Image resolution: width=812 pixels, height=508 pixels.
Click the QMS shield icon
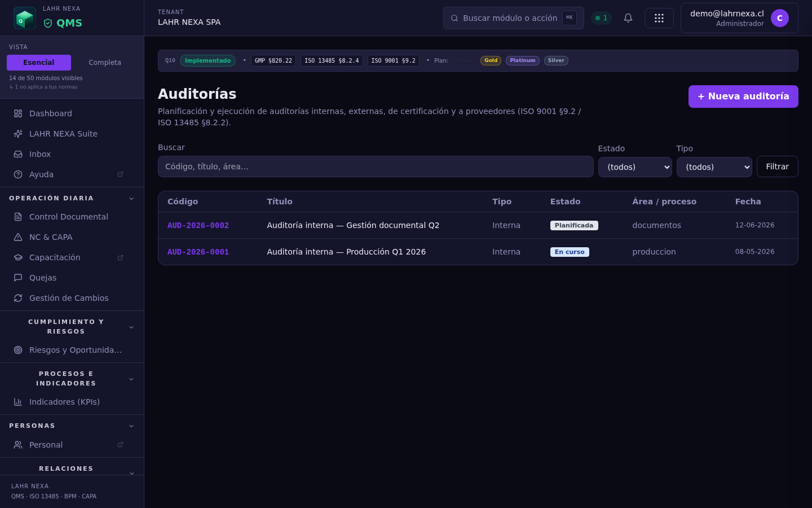point(48,23)
